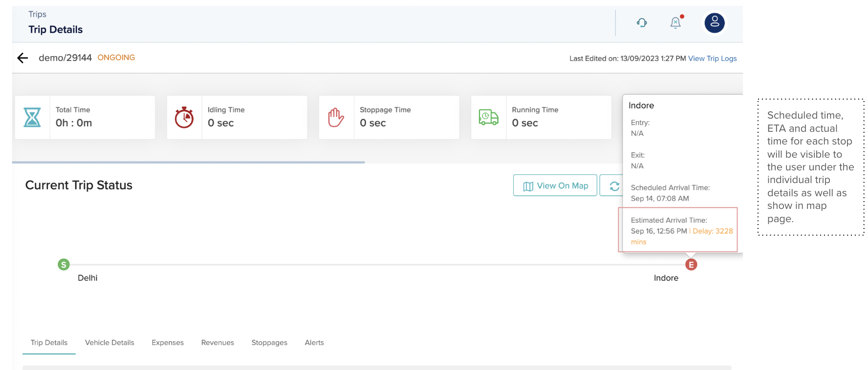The width and height of the screenshot is (868, 370).
Task: Click the Running Time truck icon
Action: [x=488, y=118]
